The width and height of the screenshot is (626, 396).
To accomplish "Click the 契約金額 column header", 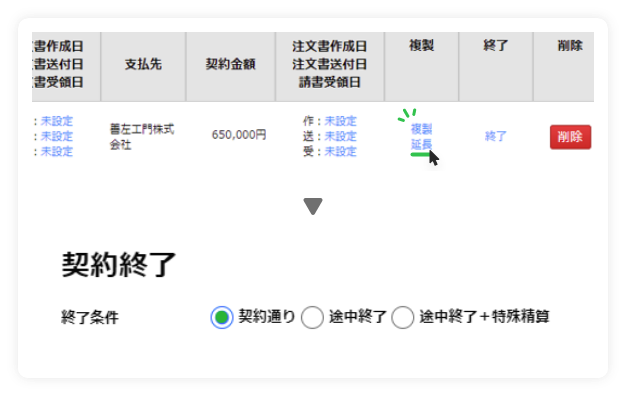I will click(x=230, y=64).
